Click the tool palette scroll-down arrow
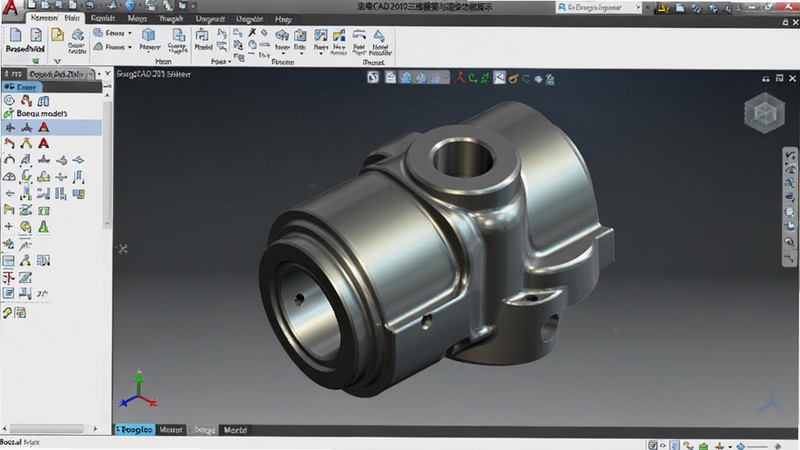This screenshot has width=800, height=450. pos(107,223)
